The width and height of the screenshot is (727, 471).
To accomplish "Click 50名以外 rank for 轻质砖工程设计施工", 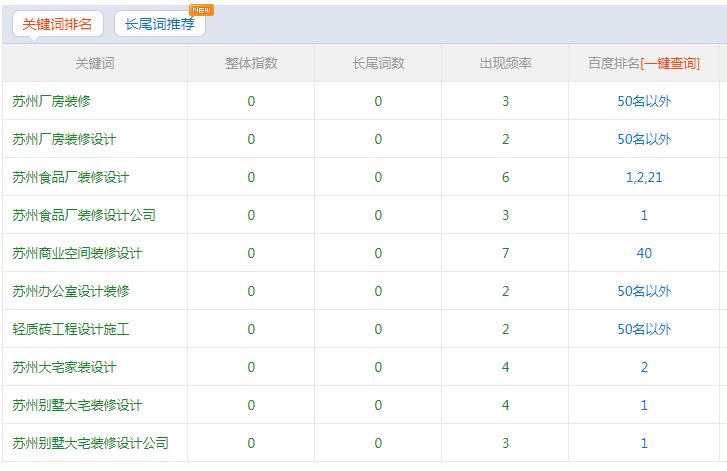I will (644, 329).
